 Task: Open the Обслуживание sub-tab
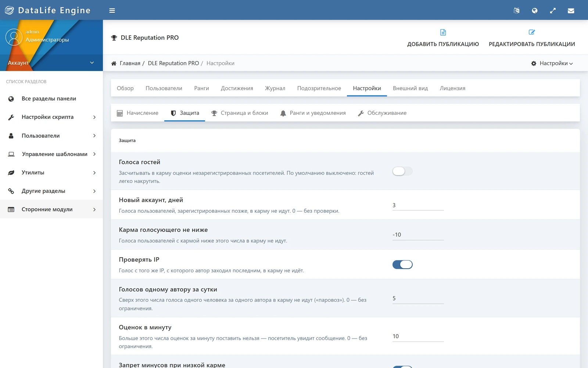tap(382, 113)
